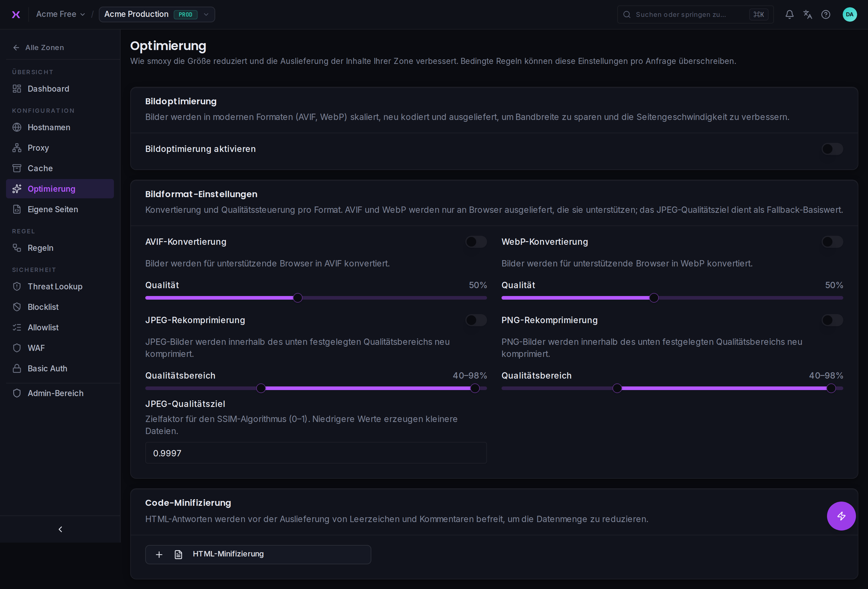The height and width of the screenshot is (589, 868).
Task: Expand the HTML-Minifizierung row
Action: tap(258, 554)
